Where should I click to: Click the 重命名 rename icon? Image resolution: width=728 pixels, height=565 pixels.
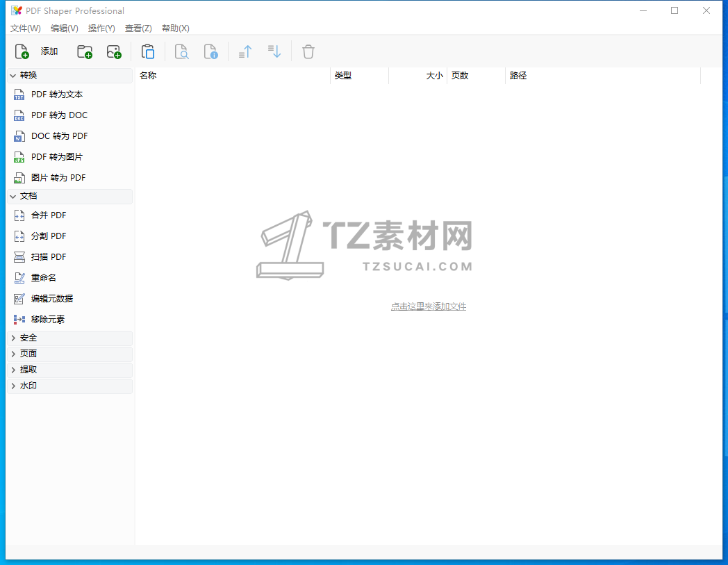pos(19,278)
